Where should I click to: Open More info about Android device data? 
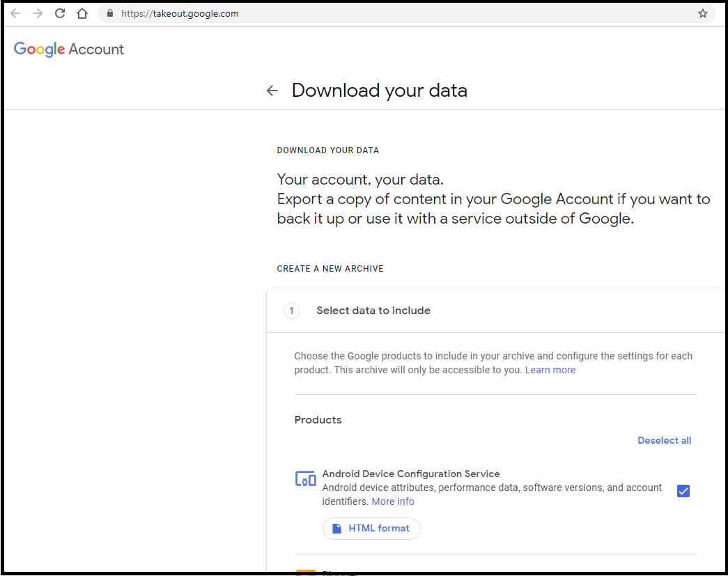click(x=393, y=501)
